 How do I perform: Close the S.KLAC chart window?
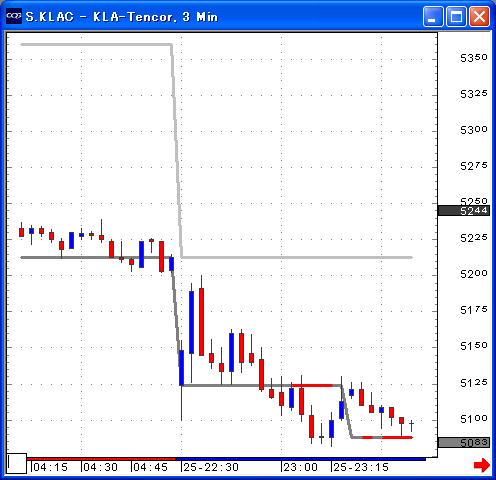[480, 16]
